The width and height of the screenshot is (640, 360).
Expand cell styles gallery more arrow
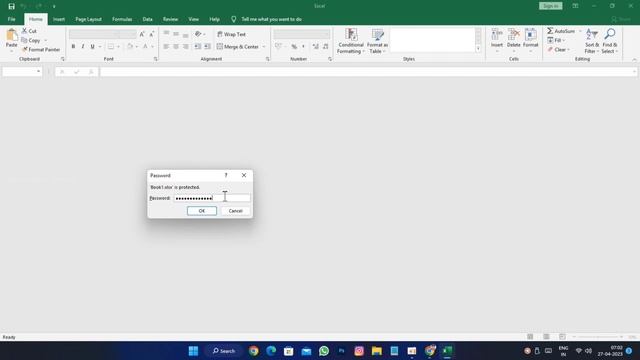478,49
